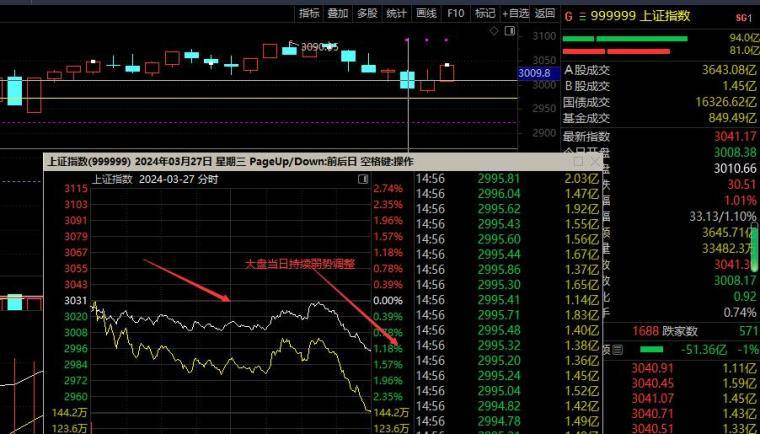Maximize the 上证指数 intraday popup window
The image size is (760, 434).
[578, 161]
